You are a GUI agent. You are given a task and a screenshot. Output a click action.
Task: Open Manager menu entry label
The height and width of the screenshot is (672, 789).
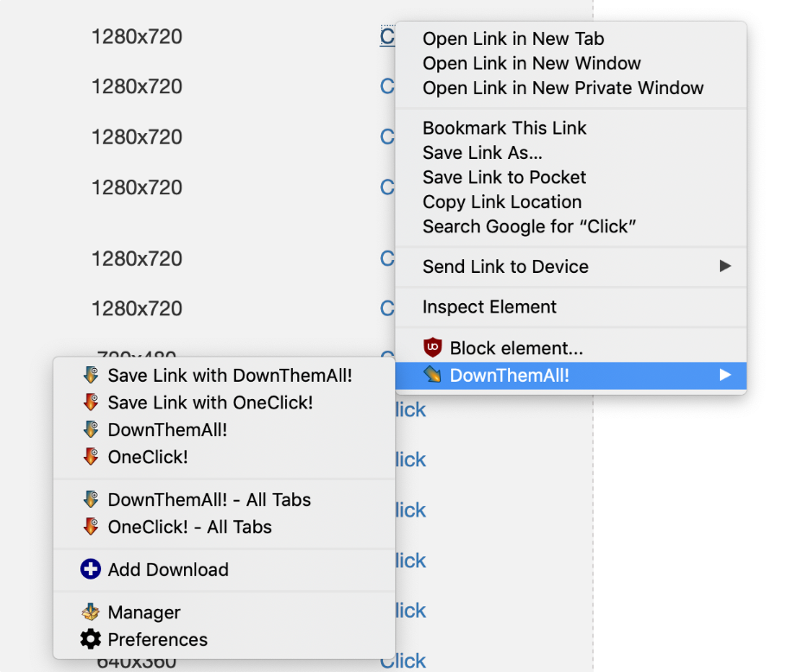144,612
